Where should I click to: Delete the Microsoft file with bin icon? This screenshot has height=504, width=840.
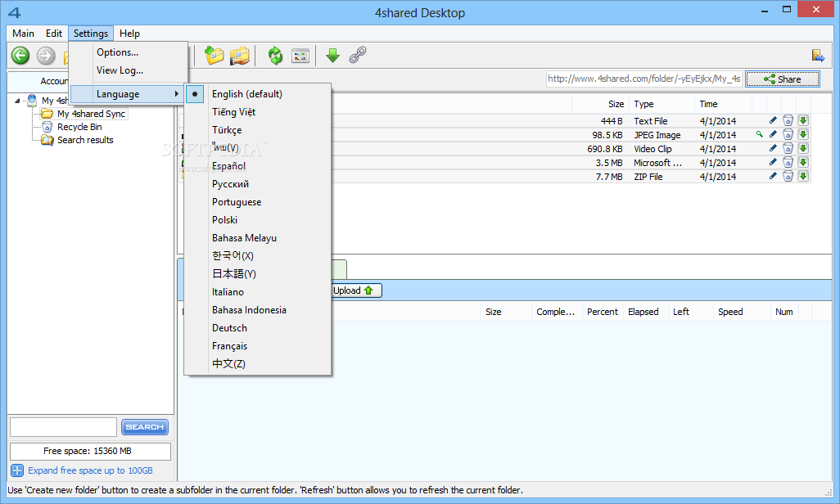[788, 162]
